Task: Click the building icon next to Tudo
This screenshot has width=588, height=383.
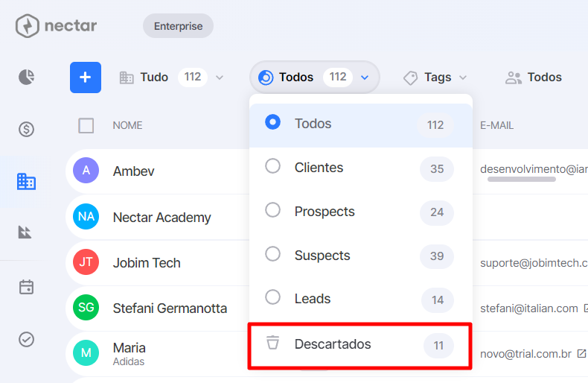Action: [x=127, y=77]
